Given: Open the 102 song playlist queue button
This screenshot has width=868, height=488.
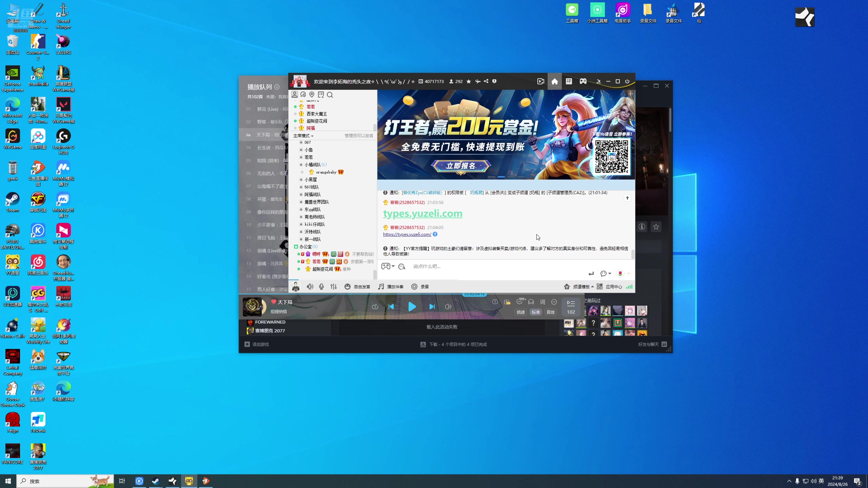Looking at the screenshot, I should [571, 307].
